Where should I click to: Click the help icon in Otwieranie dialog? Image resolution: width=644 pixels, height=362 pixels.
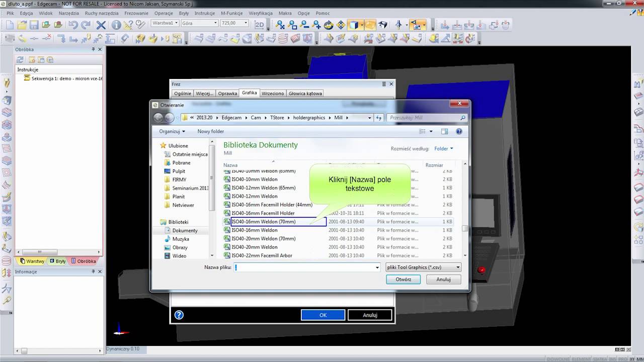click(459, 131)
